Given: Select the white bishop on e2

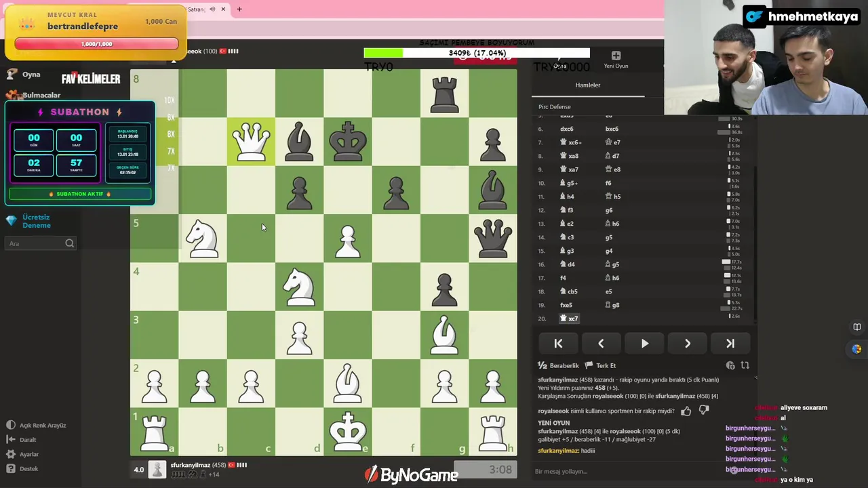Looking at the screenshot, I should pos(348,384).
